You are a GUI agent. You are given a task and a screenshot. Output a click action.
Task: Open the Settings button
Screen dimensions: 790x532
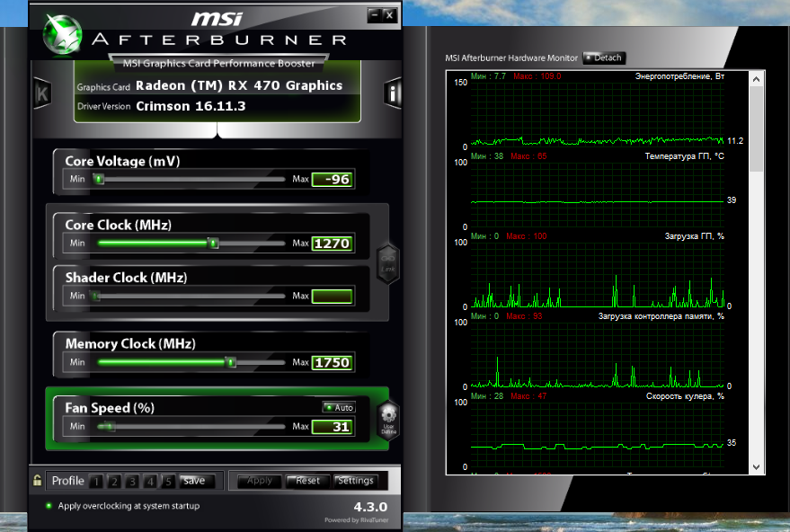356,481
